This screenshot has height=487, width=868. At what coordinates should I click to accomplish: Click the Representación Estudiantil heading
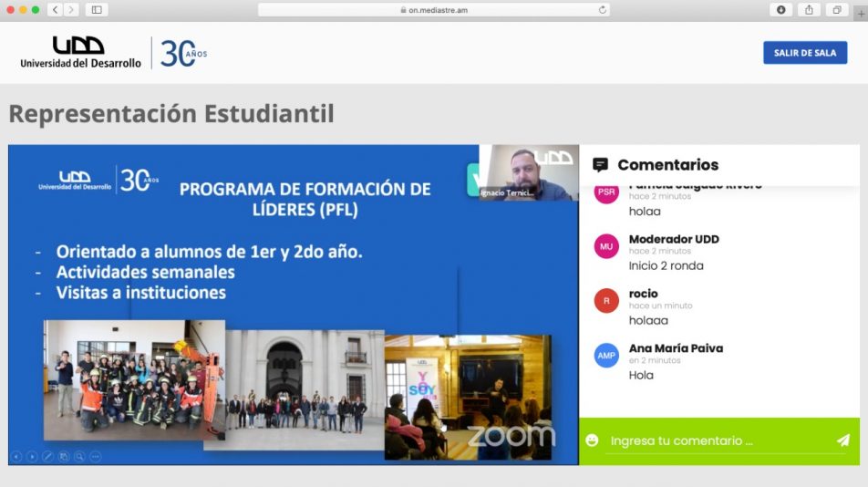[x=171, y=113]
